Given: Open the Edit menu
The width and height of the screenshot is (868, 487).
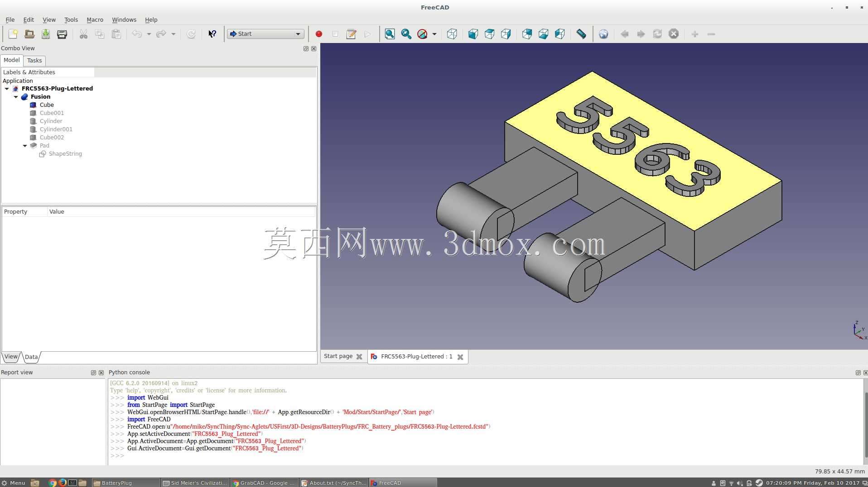Looking at the screenshot, I should [x=29, y=20].
